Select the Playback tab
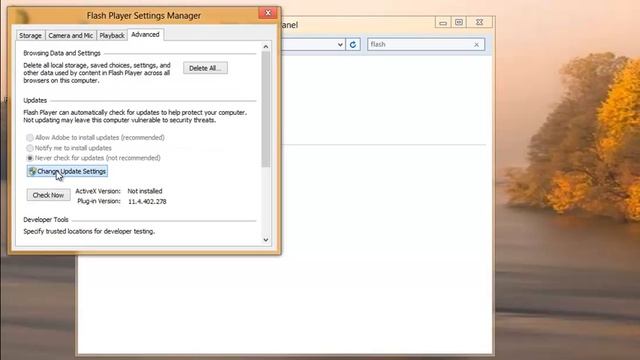The image size is (640, 360). pos(112,36)
